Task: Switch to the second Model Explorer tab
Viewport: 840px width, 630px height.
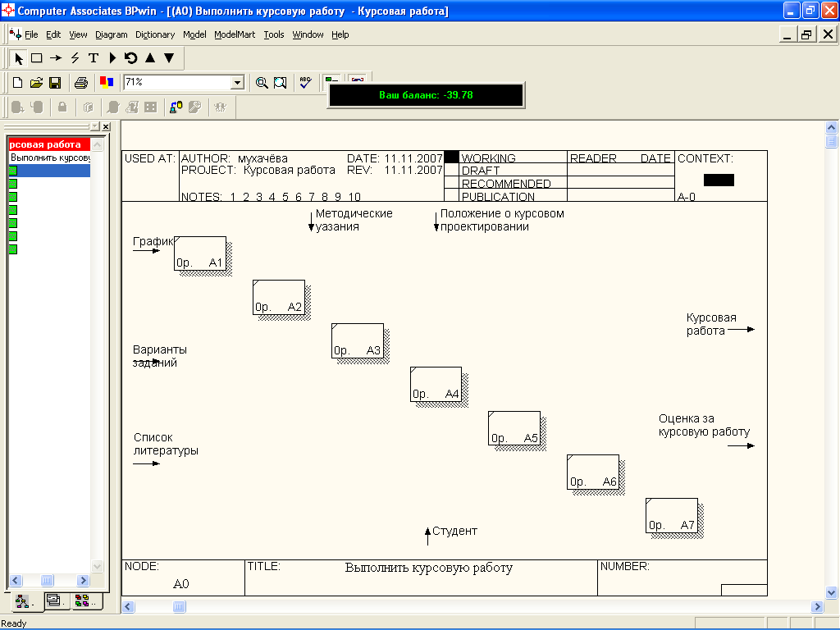Action: pos(53,601)
